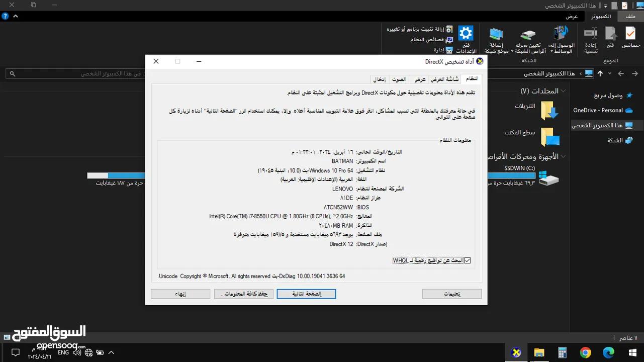Viewport: 644px width, 362px height.
Task: Select the سطح المكتب folder
Action: (533, 136)
